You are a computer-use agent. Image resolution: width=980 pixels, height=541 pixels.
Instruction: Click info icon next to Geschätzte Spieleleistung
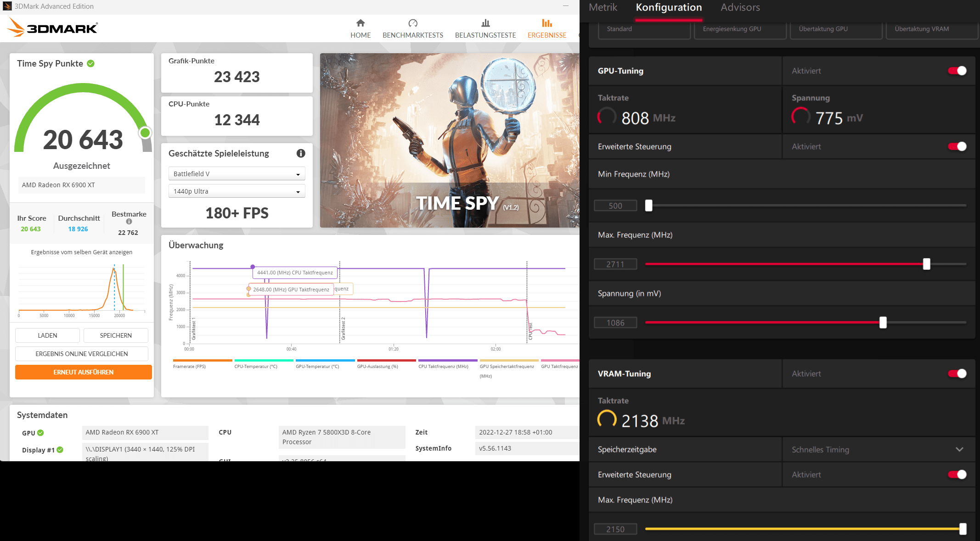[301, 153]
